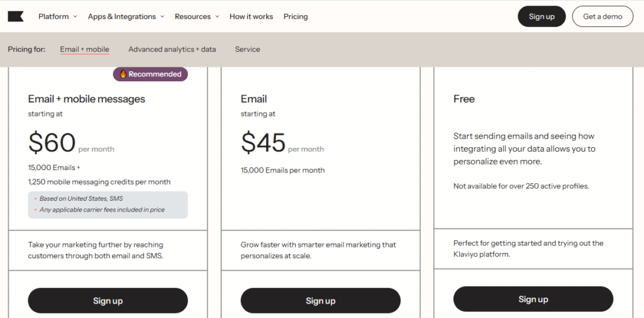Sign up for the Free plan

pos(533,299)
